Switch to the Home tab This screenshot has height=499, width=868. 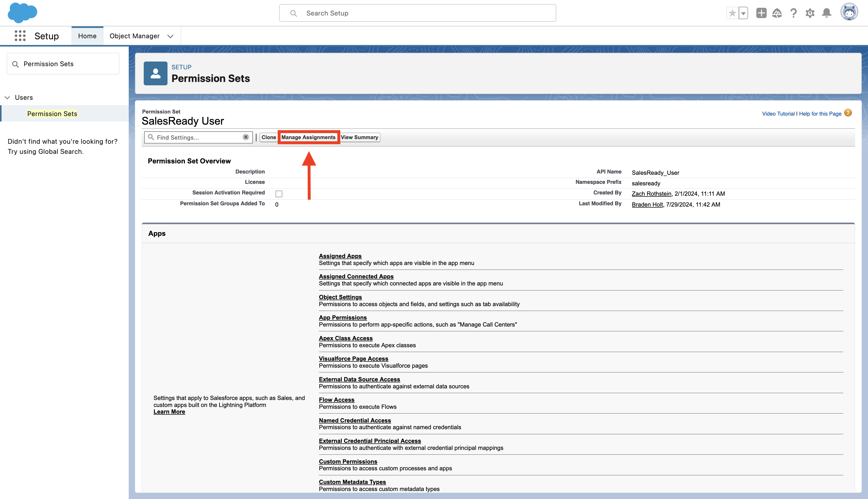(x=87, y=36)
